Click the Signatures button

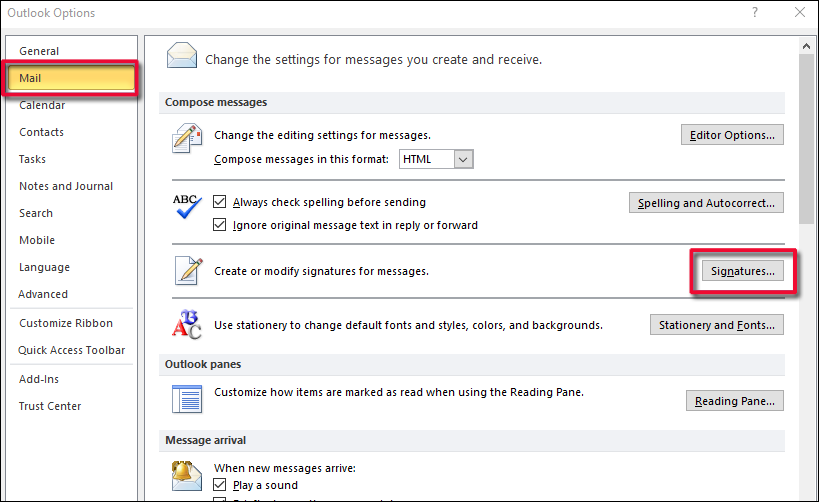click(742, 271)
